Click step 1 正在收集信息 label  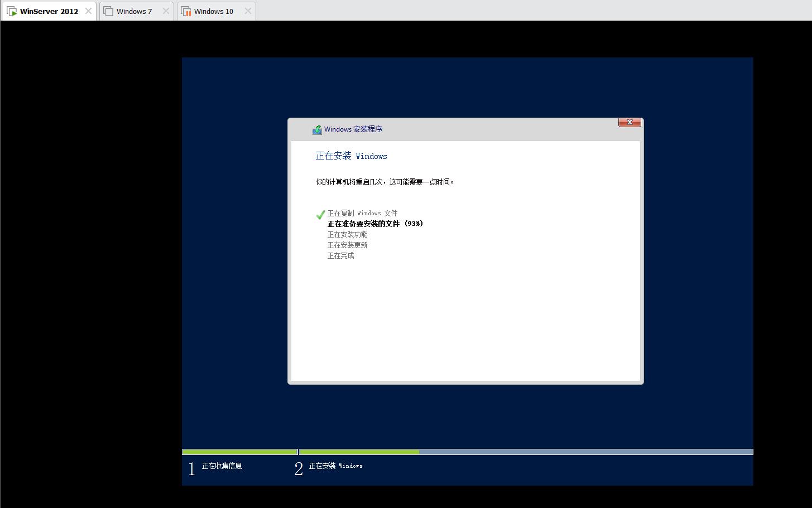[222, 466]
